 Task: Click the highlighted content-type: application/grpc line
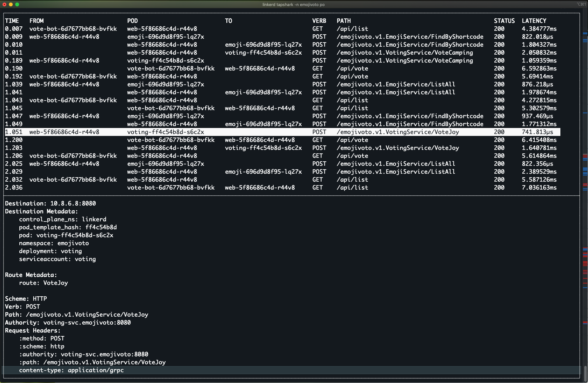pos(71,370)
